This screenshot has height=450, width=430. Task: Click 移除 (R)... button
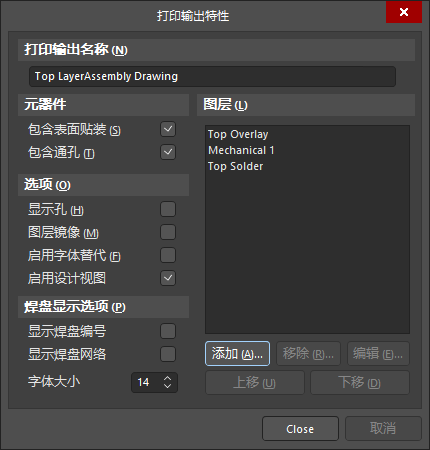point(308,354)
